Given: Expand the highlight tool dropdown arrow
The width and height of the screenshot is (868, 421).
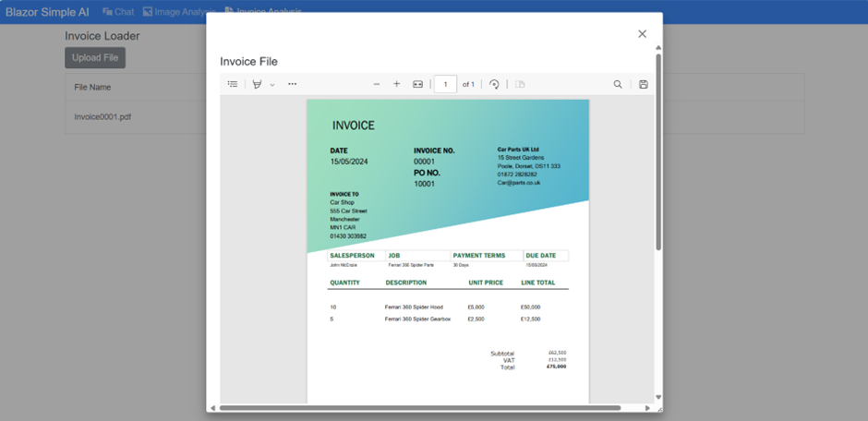Looking at the screenshot, I should click(272, 85).
